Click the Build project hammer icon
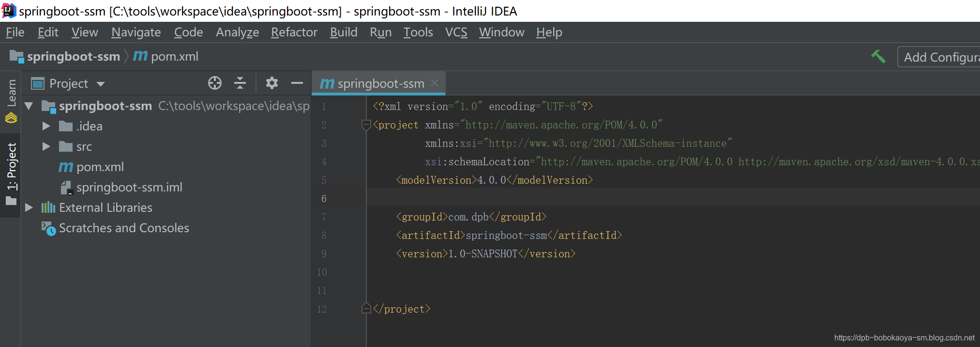 click(878, 57)
